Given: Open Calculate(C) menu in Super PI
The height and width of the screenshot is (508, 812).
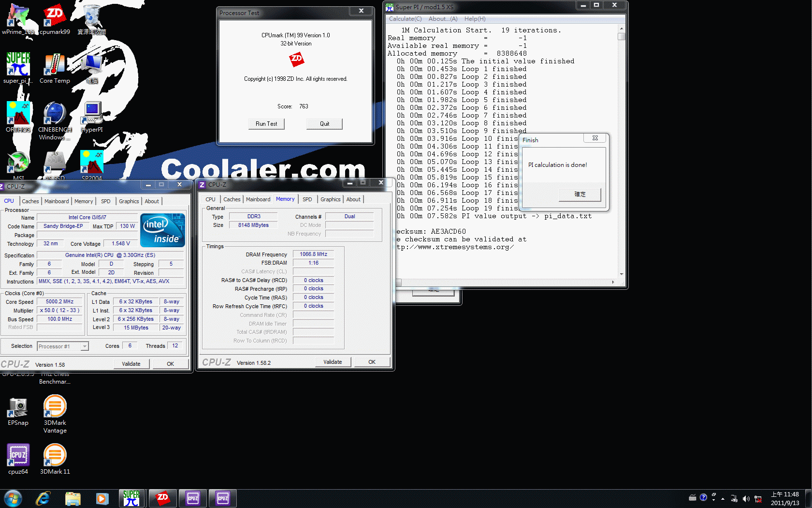Looking at the screenshot, I should pyautogui.click(x=405, y=19).
